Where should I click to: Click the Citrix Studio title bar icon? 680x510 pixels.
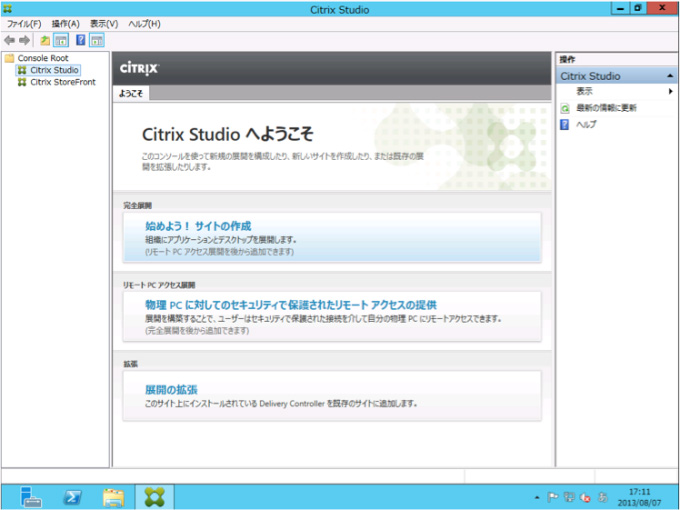7,9
